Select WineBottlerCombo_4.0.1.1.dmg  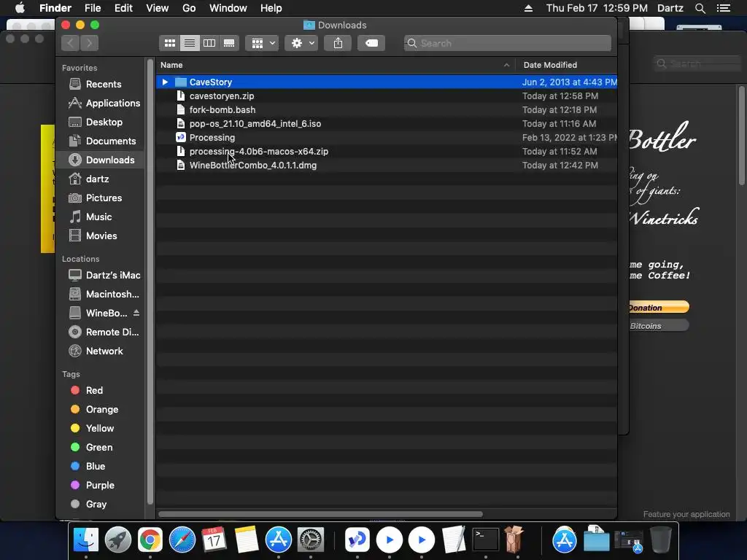pyautogui.click(x=387, y=165)
